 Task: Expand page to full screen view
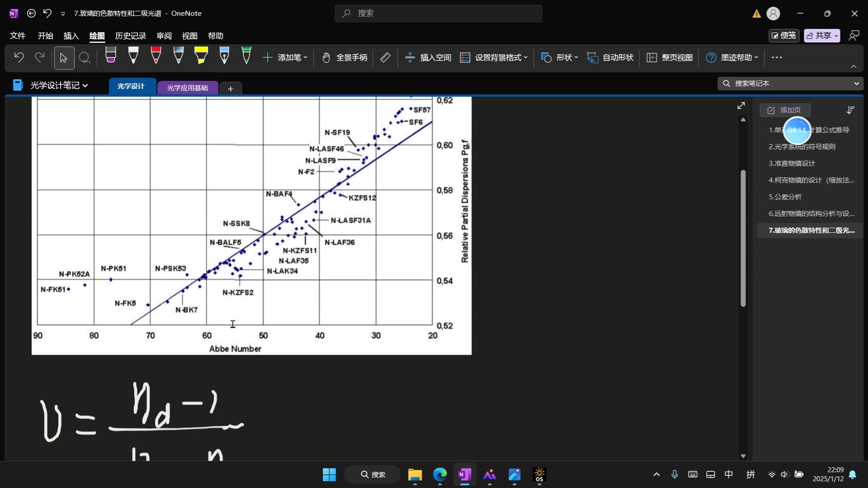[741, 106]
